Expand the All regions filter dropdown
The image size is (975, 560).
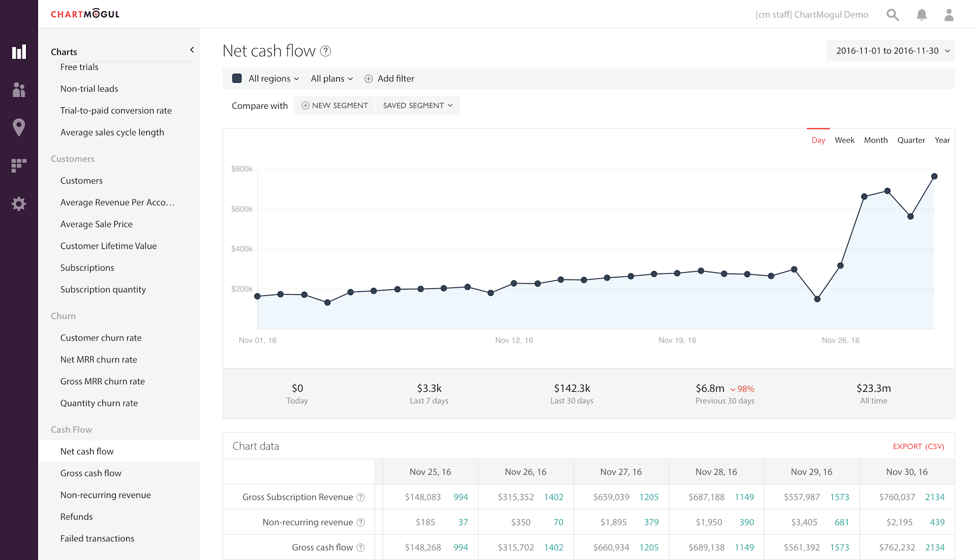tap(274, 79)
